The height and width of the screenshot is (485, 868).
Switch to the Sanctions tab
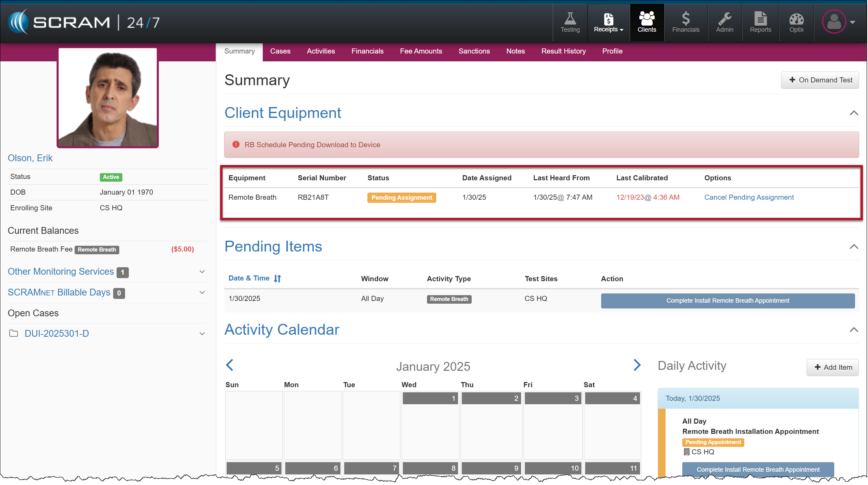click(x=474, y=51)
